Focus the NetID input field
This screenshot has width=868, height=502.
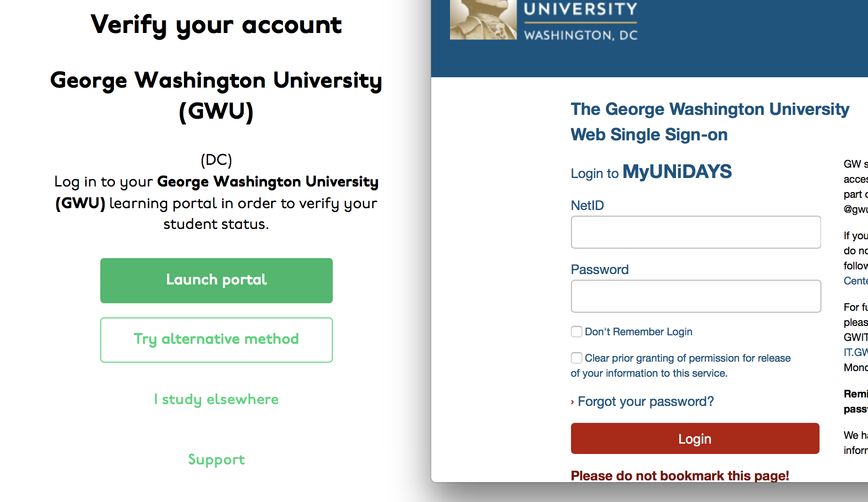coord(696,232)
